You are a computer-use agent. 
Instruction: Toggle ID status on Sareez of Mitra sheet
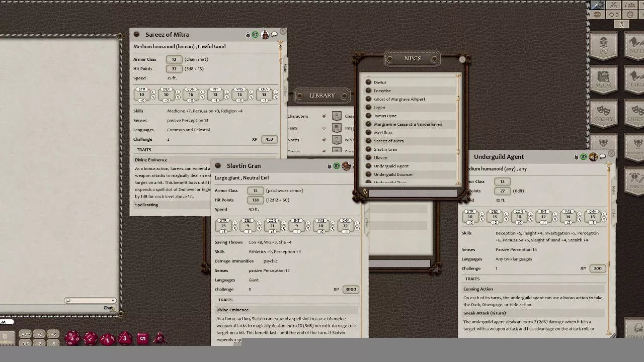click(x=255, y=35)
